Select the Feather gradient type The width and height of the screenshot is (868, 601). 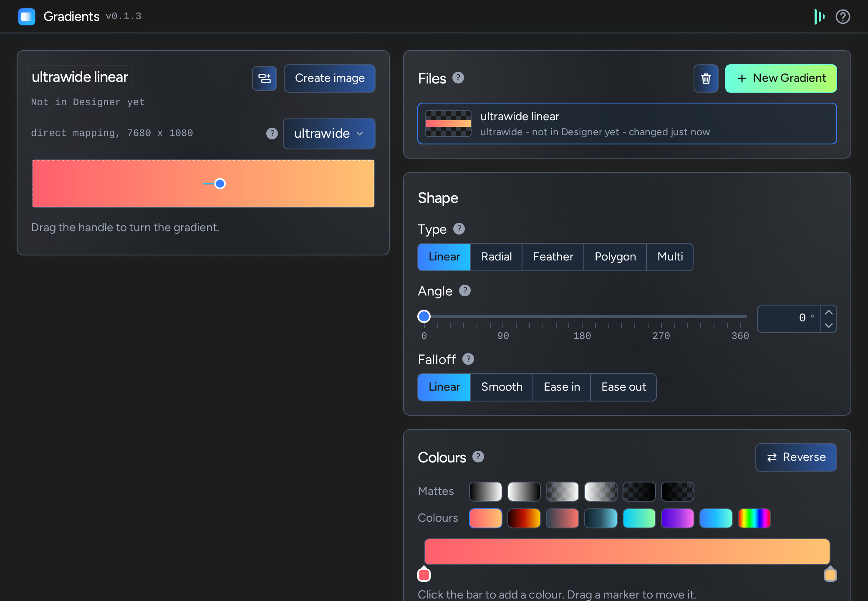pyautogui.click(x=553, y=257)
